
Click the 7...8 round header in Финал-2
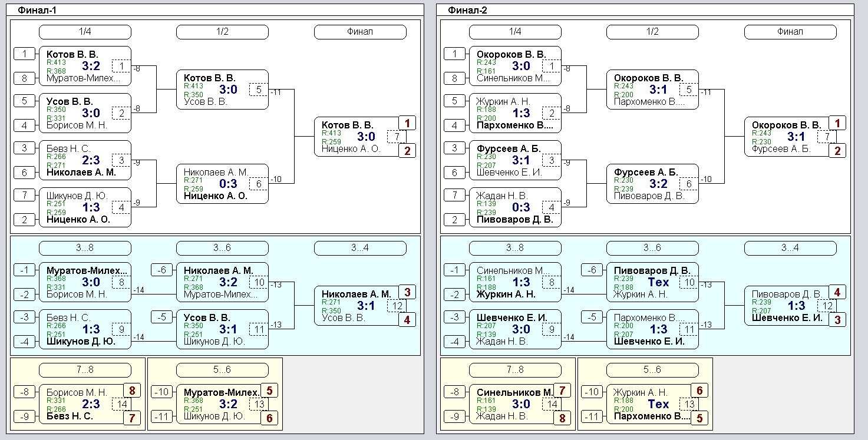(x=515, y=370)
